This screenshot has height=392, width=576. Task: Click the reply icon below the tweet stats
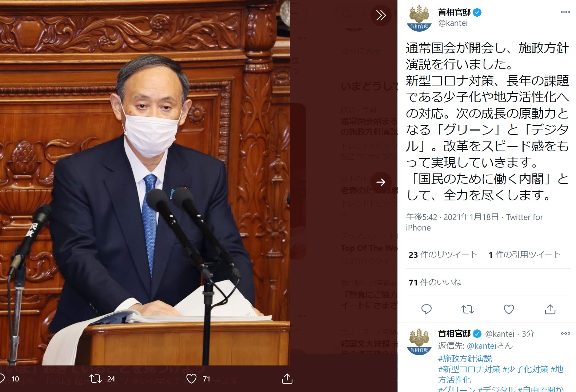(x=426, y=309)
